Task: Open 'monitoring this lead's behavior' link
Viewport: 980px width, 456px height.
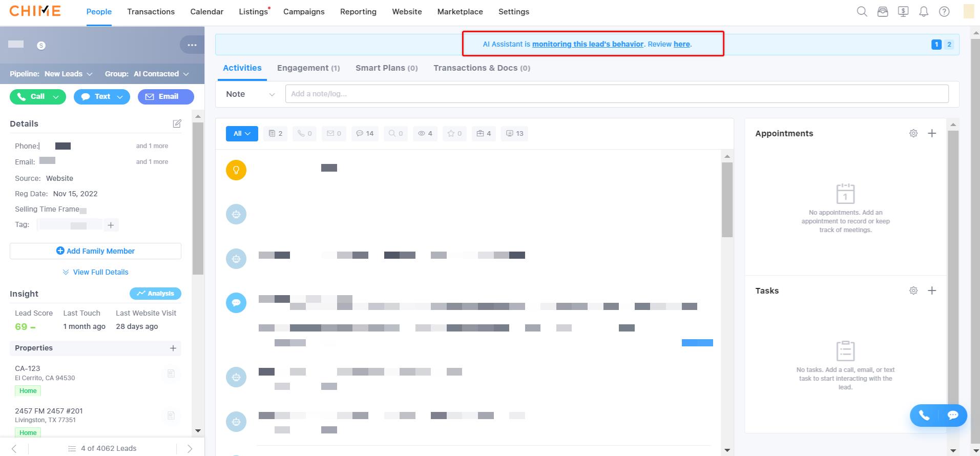Action: [x=588, y=44]
